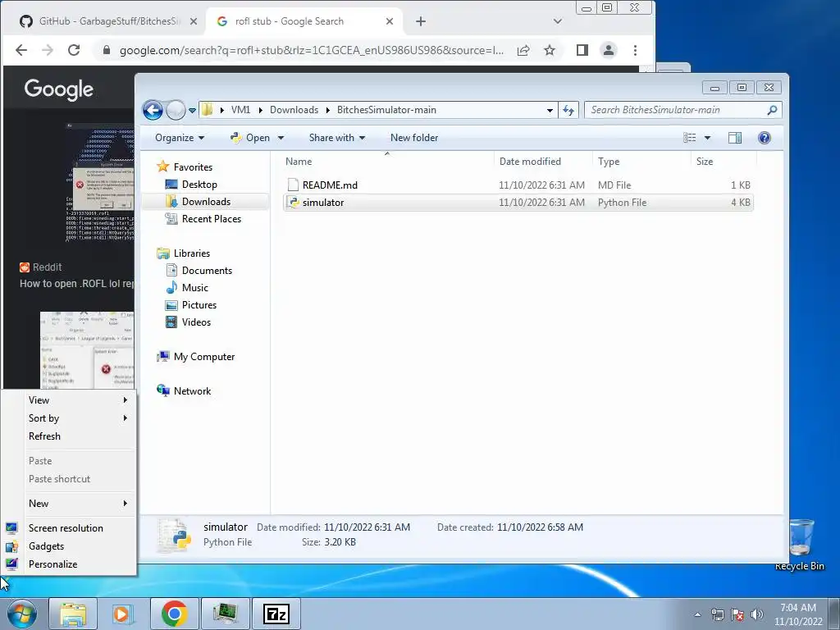Click the Chrome profile avatar icon
The image size is (840, 630).
pyautogui.click(x=609, y=50)
